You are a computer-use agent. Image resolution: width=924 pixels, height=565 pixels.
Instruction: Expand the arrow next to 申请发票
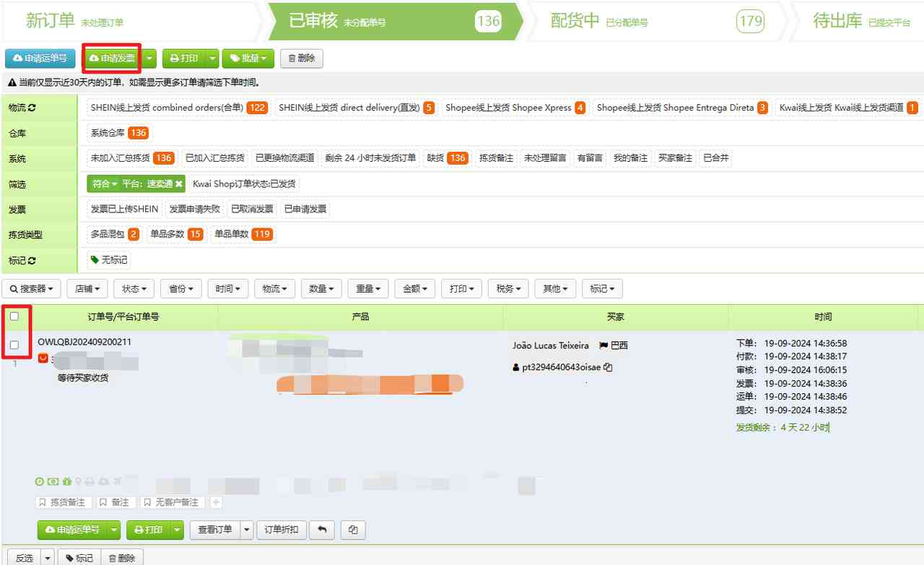pyautogui.click(x=149, y=59)
